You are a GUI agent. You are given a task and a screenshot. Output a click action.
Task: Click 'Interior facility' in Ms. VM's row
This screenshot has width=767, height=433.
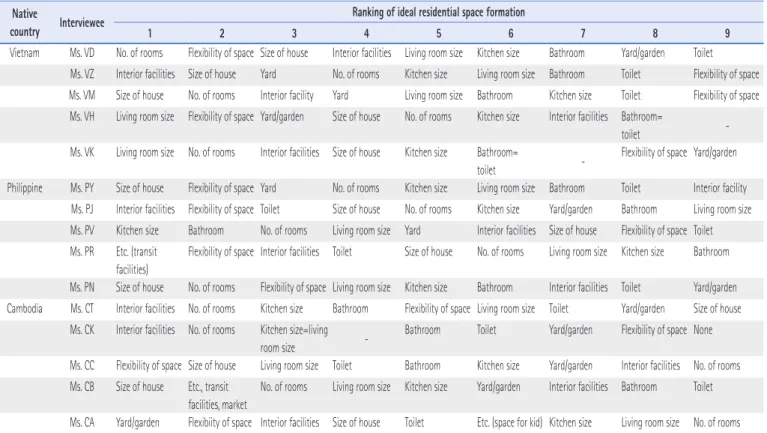pos(287,95)
